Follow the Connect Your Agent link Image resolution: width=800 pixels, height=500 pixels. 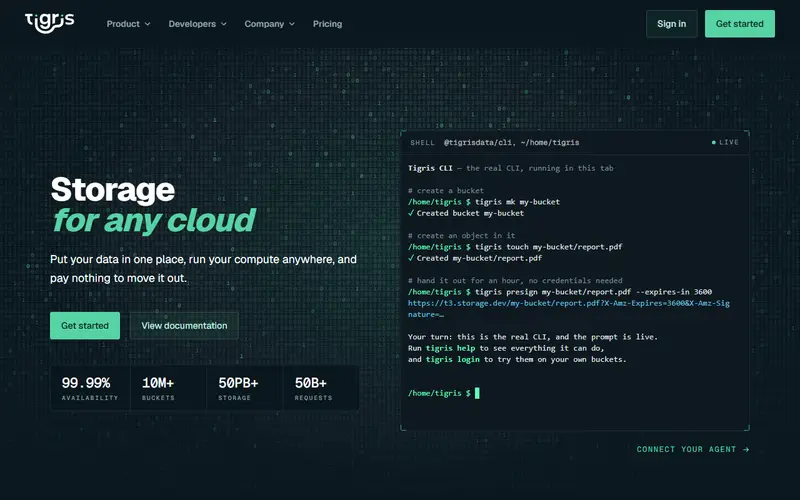pyautogui.click(x=693, y=449)
